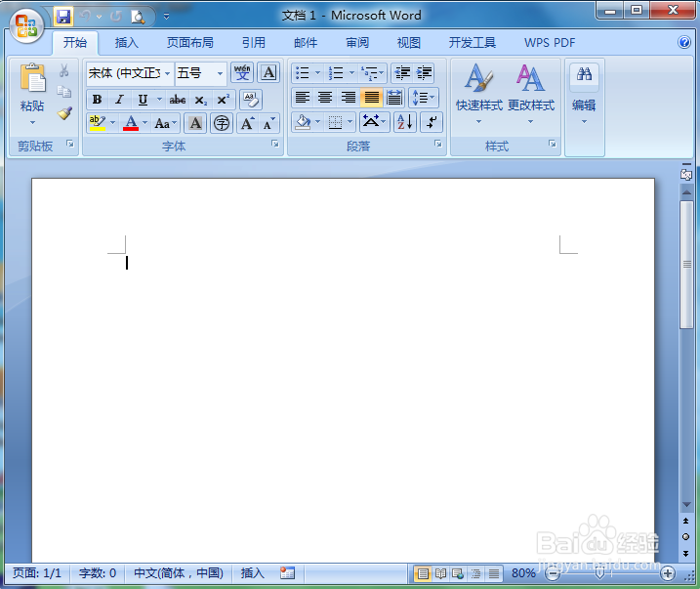
Task: Toggle character shading A button
Action: coord(195,123)
